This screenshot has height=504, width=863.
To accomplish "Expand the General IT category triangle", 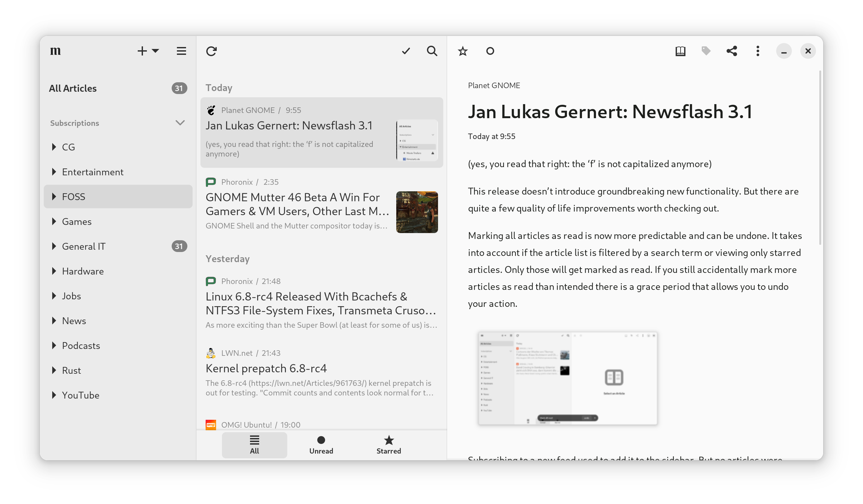I will 54,246.
